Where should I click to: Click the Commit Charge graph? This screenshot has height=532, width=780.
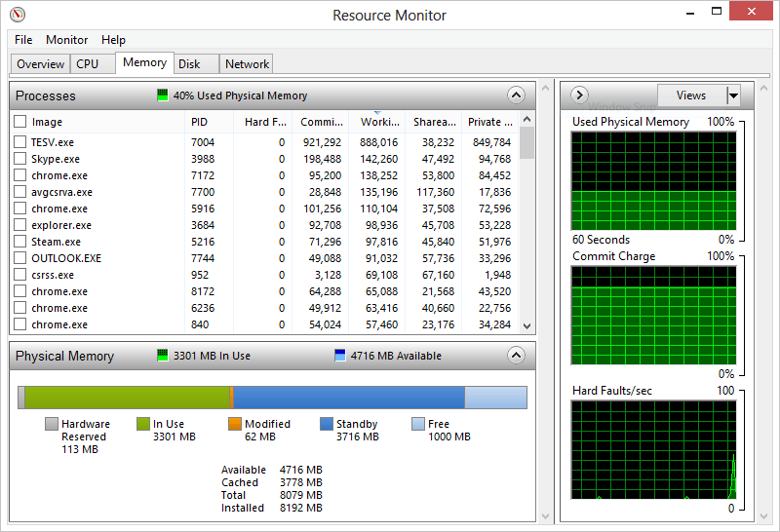653,316
